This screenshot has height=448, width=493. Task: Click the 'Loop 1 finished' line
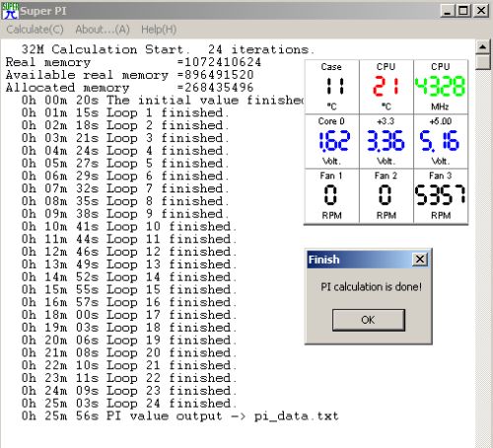tap(125, 112)
